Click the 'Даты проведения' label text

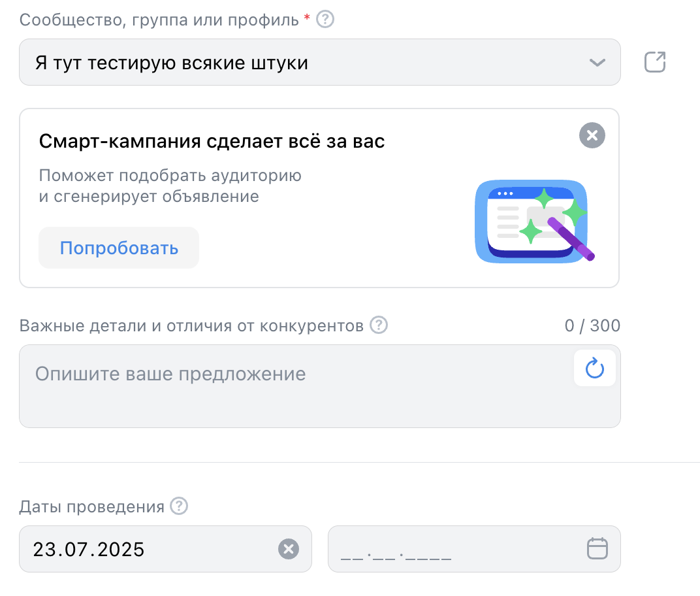coord(91,507)
